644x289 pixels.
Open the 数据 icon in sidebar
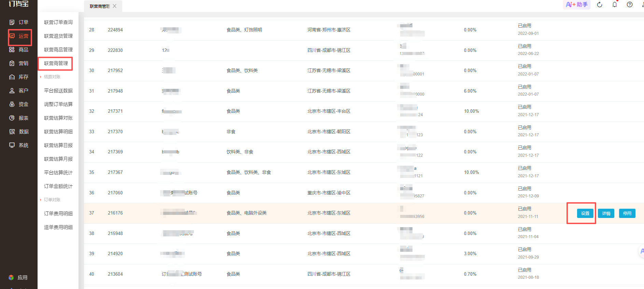tap(12, 132)
